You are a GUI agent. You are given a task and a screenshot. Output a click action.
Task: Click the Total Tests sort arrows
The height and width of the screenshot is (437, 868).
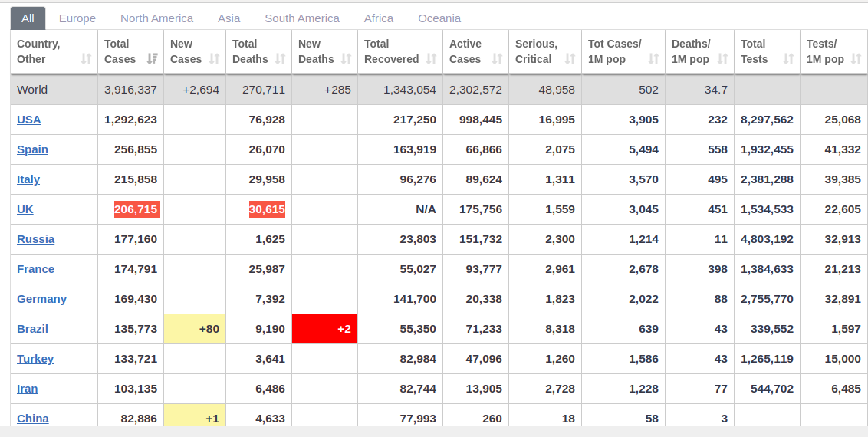pyautogui.click(x=788, y=58)
